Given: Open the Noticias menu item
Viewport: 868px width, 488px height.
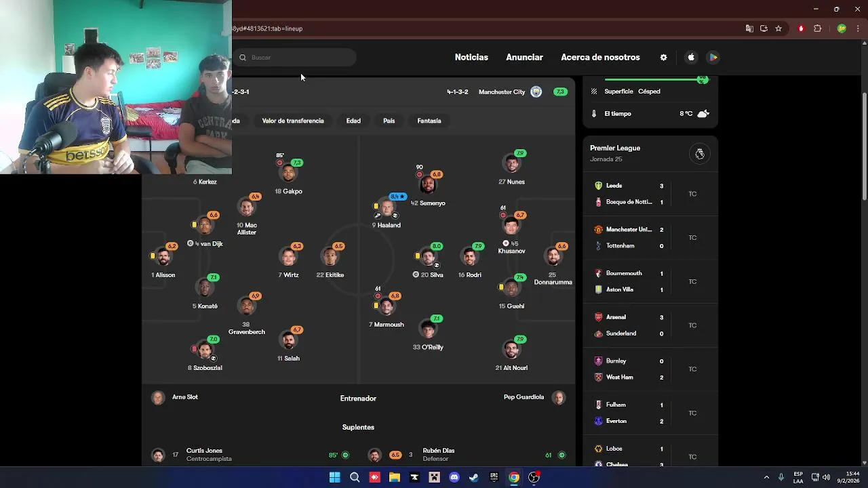Looking at the screenshot, I should [x=471, y=58].
